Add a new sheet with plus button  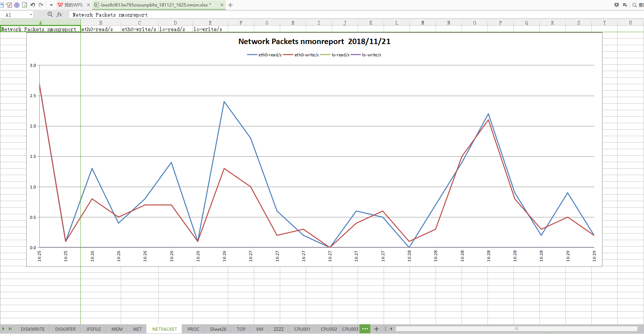pos(376,329)
